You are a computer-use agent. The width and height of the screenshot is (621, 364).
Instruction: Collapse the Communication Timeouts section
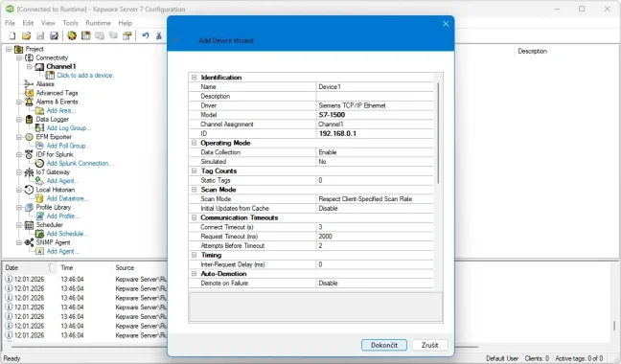194,217
